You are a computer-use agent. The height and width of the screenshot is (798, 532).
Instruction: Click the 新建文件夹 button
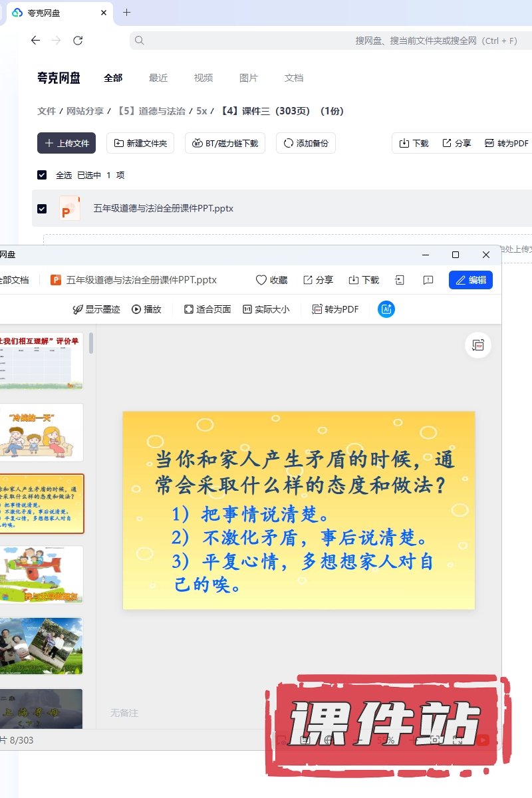tap(141, 143)
